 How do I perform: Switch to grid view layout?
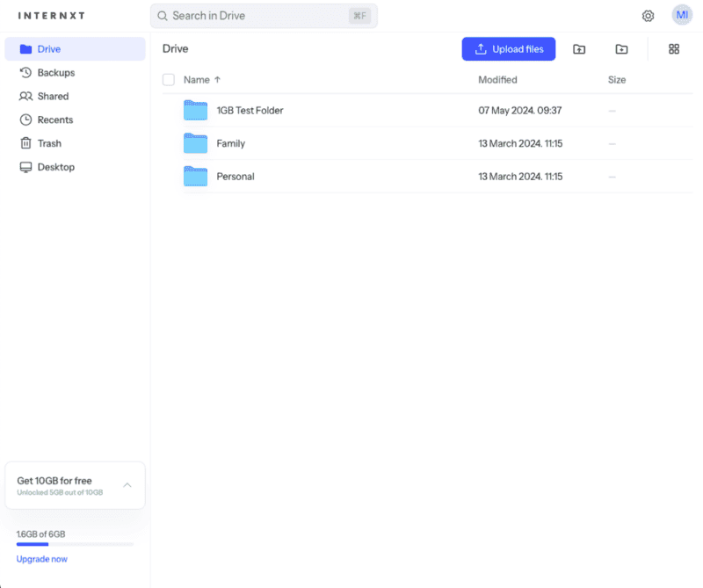[x=673, y=49]
